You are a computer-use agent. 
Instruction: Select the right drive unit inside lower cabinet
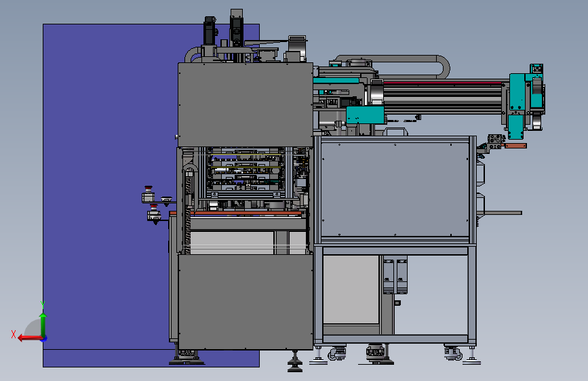401,276
